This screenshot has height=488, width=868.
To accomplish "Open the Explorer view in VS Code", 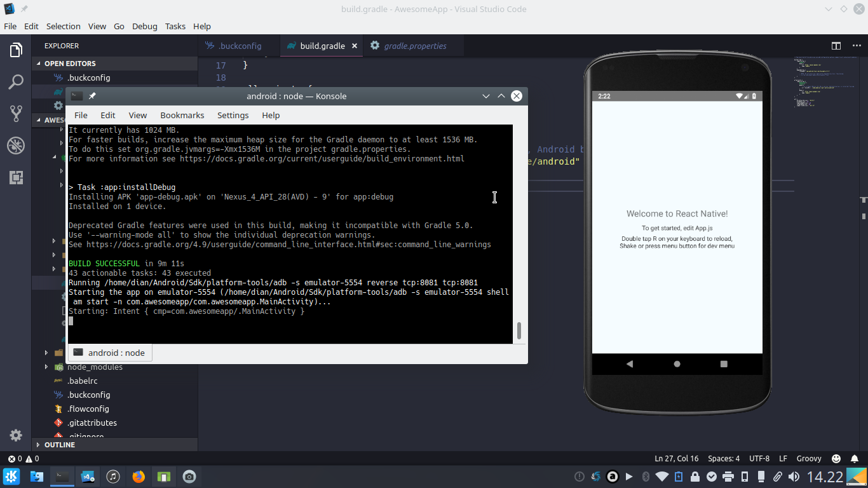I will (15, 49).
